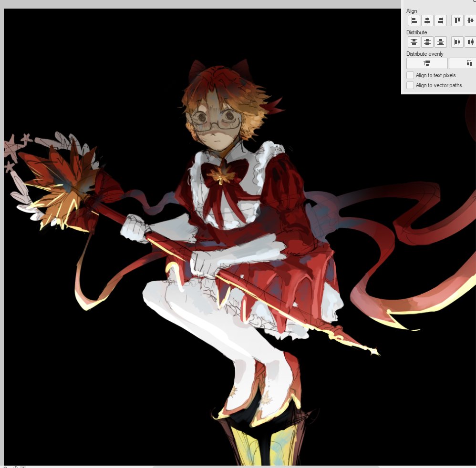The image size is (476, 468).
Task: Align selected layers to left edge
Action: (414, 20)
